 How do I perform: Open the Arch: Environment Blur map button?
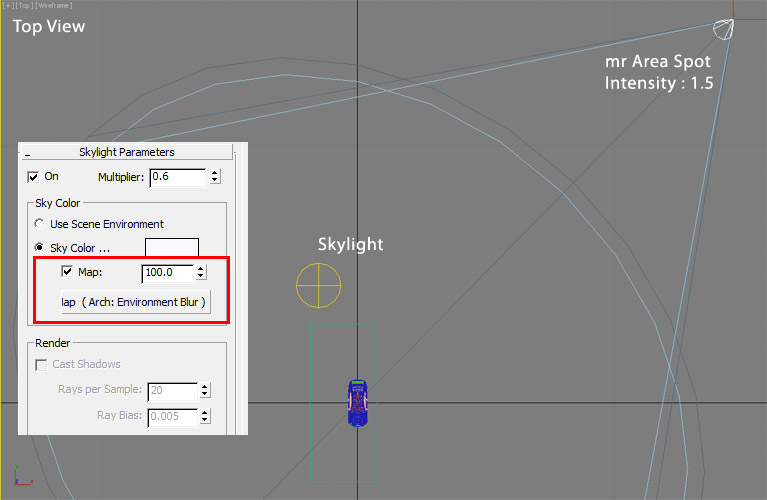(x=135, y=302)
